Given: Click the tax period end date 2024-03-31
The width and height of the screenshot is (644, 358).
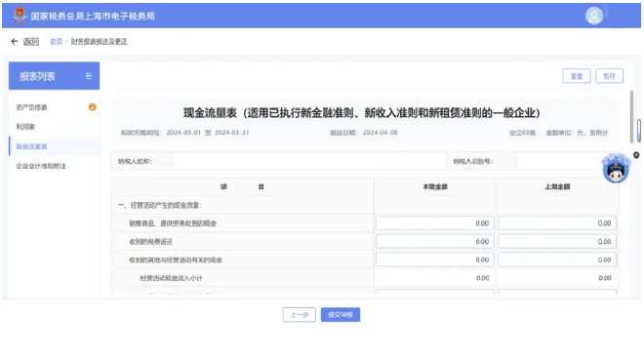Looking at the screenshot, I should pos(231,133).
